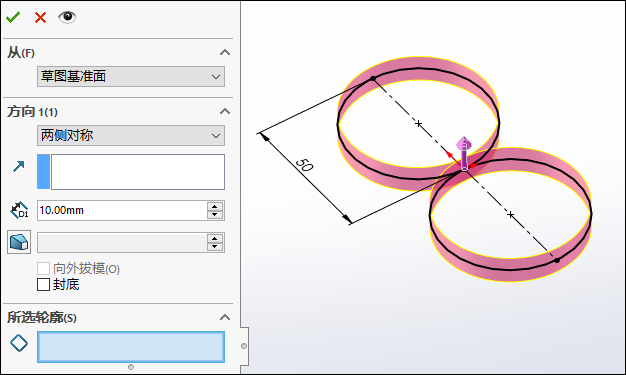
Task: Click the selected contours list box
Action: (131, 347)
